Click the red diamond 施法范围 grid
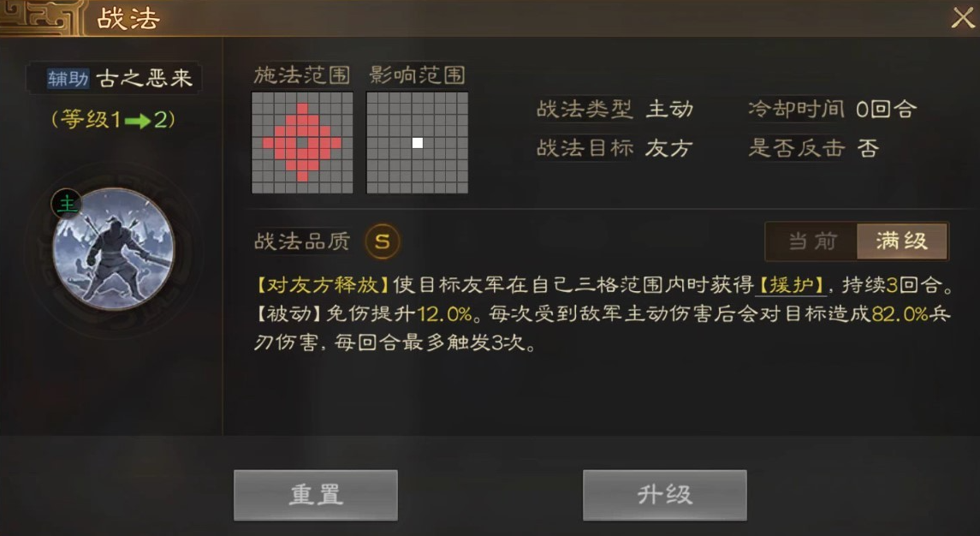 click(302, 143)
